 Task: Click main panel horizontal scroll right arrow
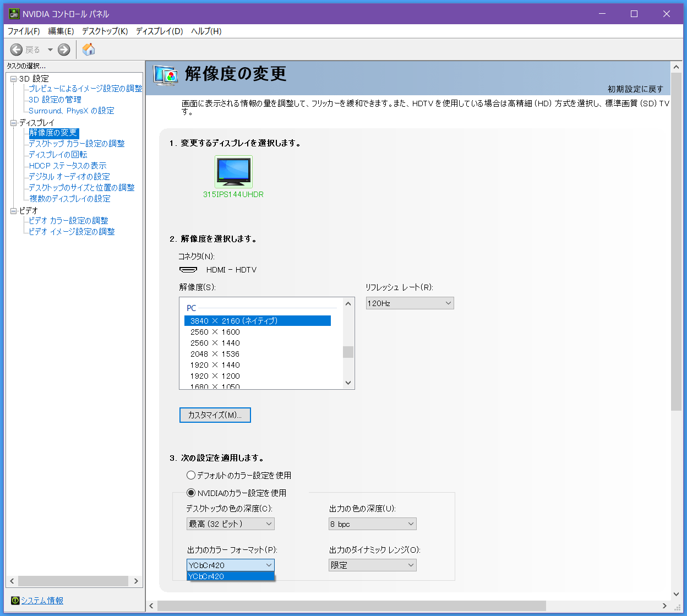click(664, 606)
